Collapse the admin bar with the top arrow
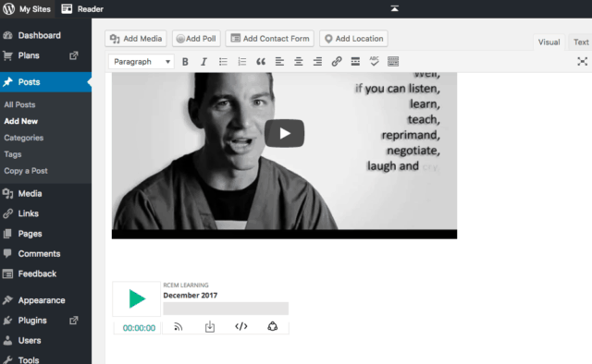Screen dimensions: 592x364 (x=395, y=8)
